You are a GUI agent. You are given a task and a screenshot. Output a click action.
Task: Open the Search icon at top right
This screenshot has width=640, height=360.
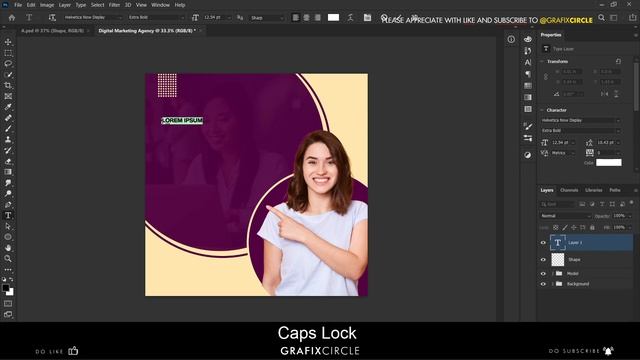coord(601,18)
